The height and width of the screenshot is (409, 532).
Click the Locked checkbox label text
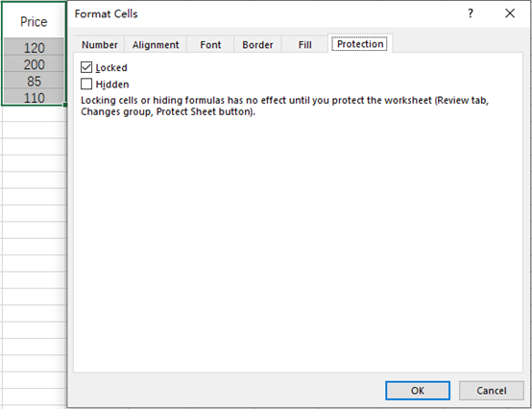pyautogui.click(x=111, y=67)
